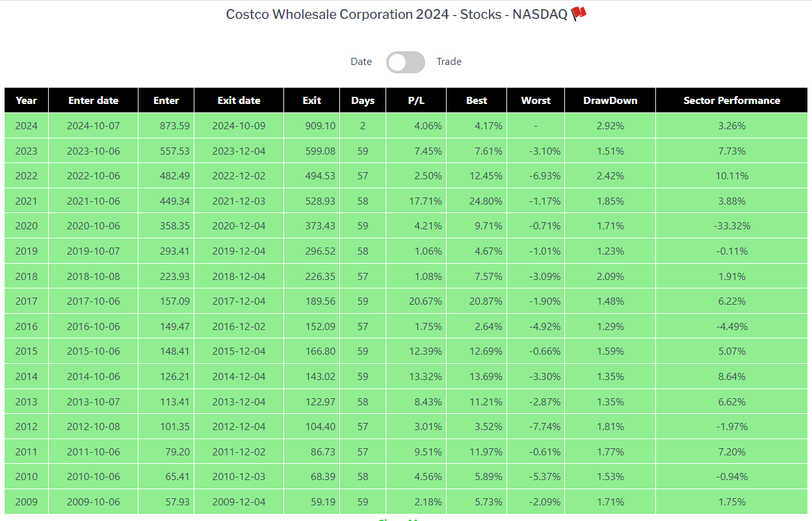812x521 pixels.
Task: Select enter date '2020-10-06'
Action: point(94,226)
